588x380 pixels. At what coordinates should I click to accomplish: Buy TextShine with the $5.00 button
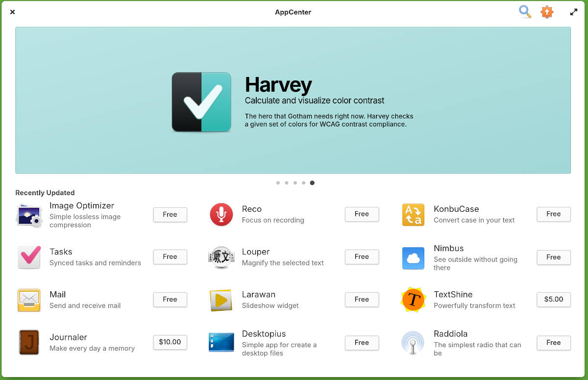[x=554, y=299]
